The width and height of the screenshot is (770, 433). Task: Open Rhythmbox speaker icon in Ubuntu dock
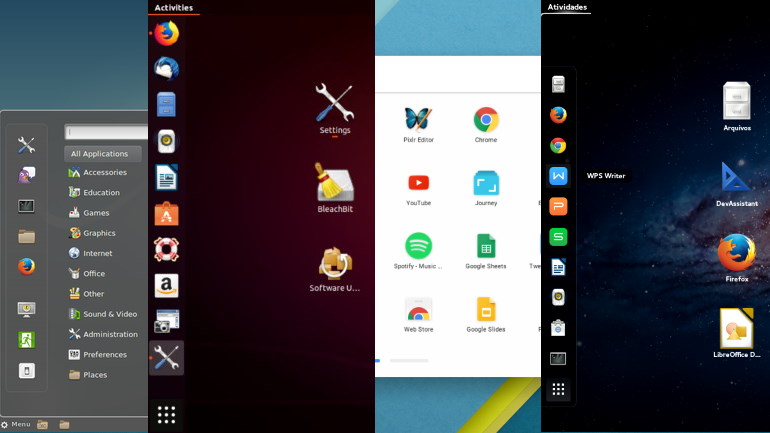[166, 141]
